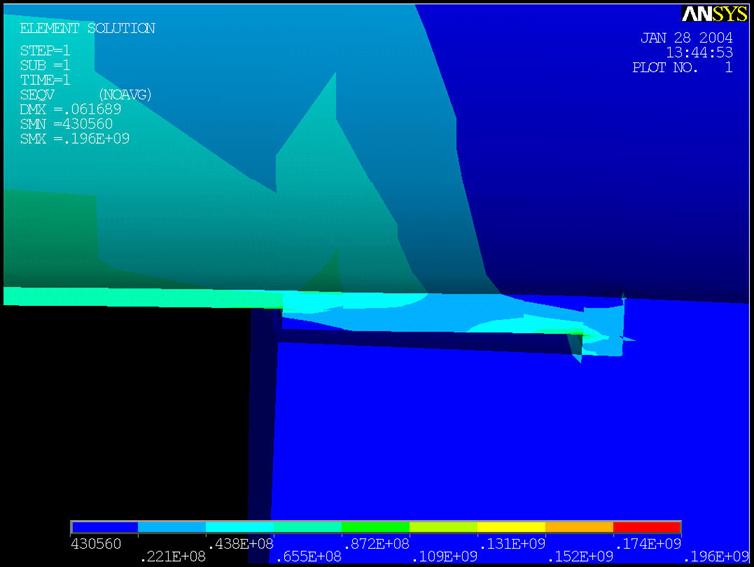Image resolution: width=754 pixels, height=567 pixels.
Task: Click the cyan .438E+08 legend swatch
Action: (240, 528)
